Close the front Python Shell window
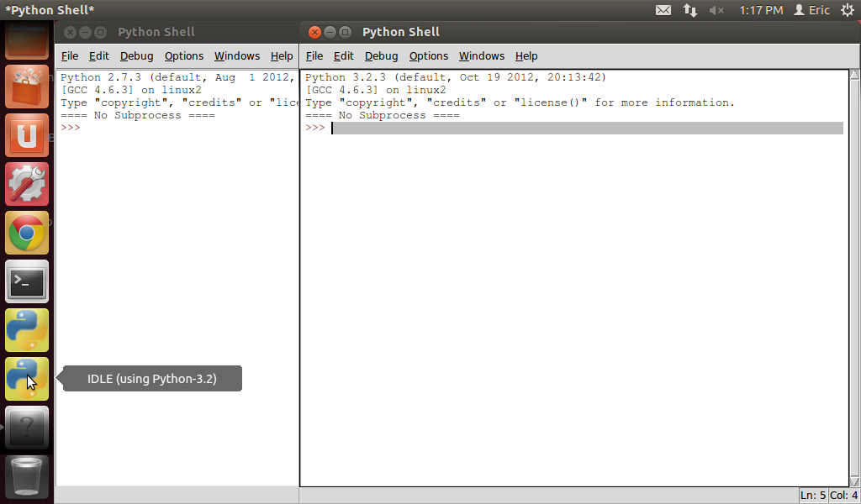 tap(314, 33)
